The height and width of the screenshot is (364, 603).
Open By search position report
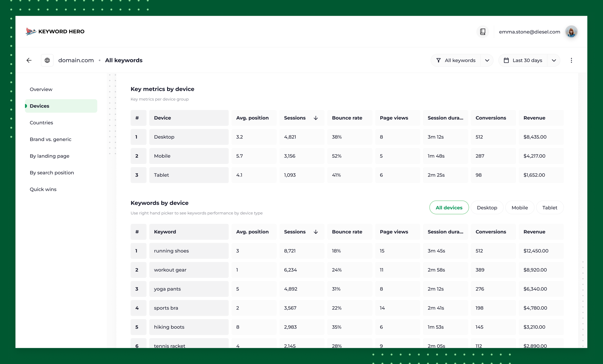(x=61, y=173)
